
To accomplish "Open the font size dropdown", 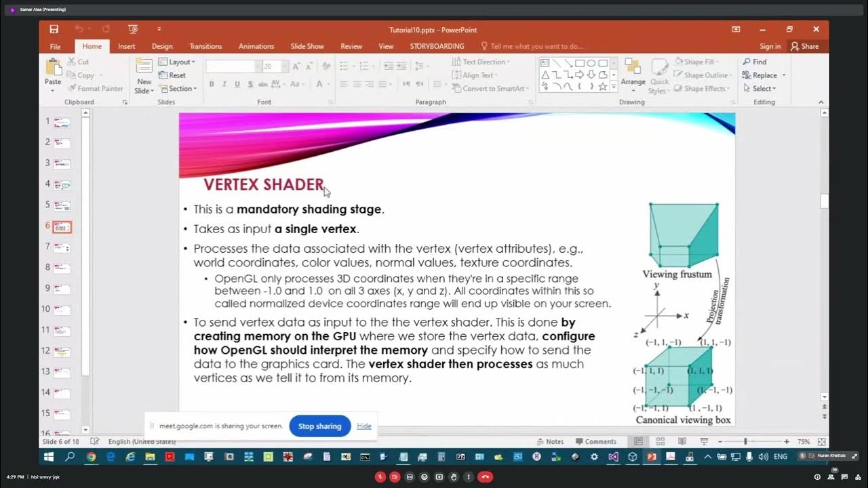I will click(x=285, y=66).
